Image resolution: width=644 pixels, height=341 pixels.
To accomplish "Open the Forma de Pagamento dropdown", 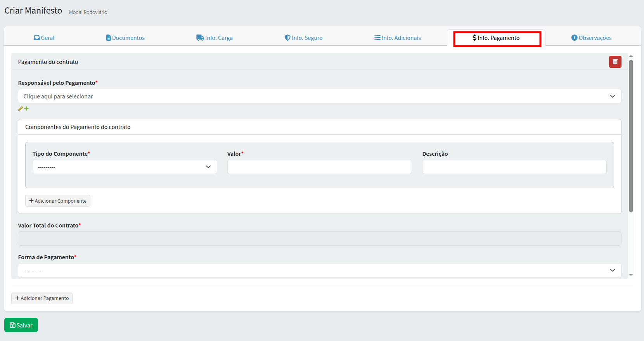I will coord(319,270).
